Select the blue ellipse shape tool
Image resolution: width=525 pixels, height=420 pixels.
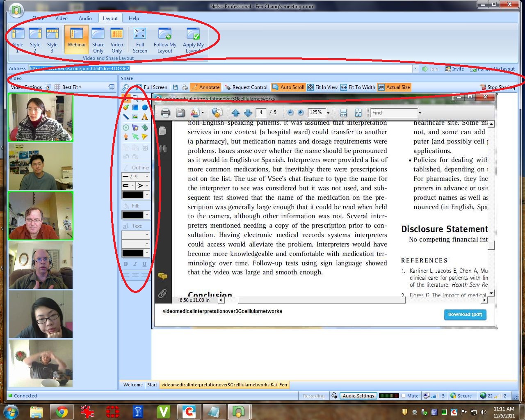click(x=145, y=107)
